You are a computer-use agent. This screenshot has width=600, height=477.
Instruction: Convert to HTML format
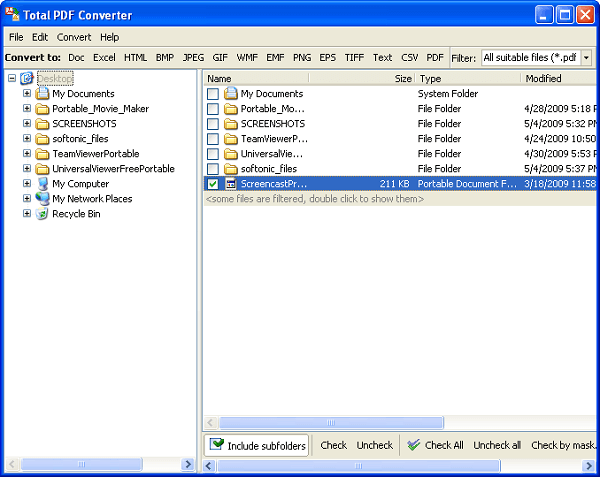pos(135,58)
